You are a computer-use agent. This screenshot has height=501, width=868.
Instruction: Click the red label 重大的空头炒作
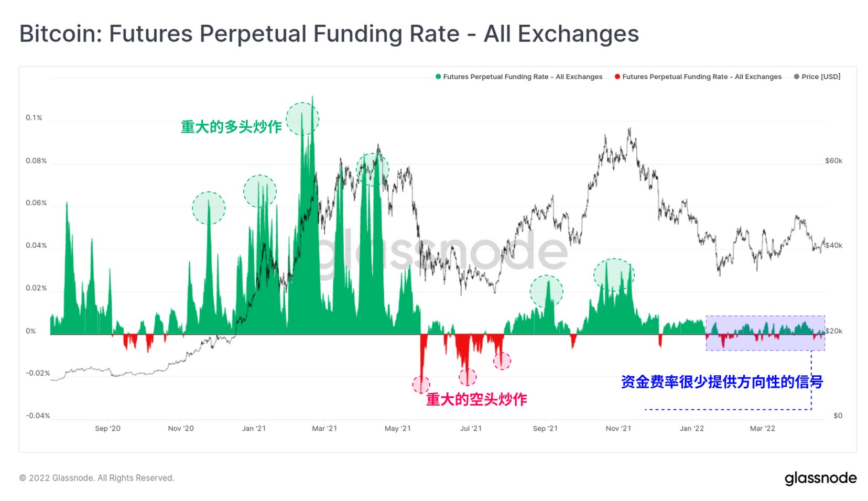pyautogui.click(x=476, y=399)
